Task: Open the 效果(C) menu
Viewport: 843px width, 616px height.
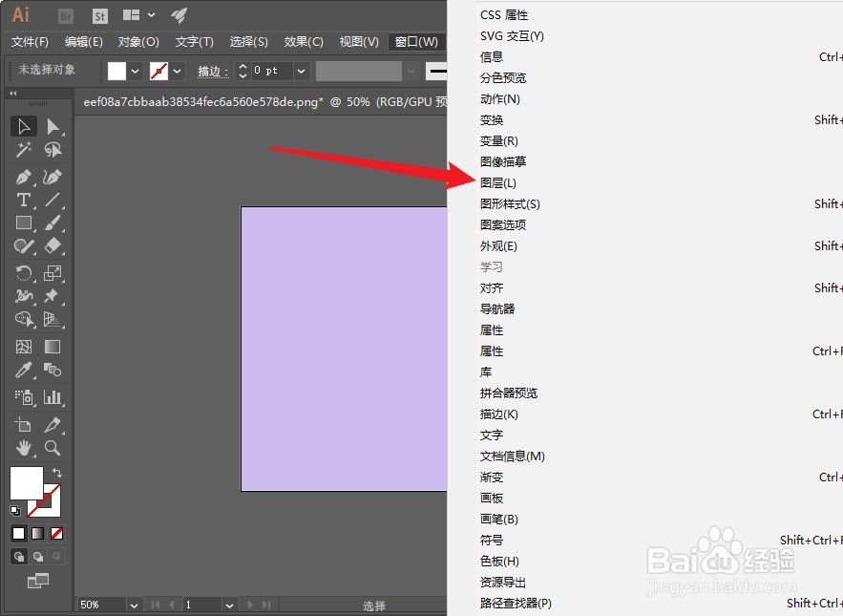Action: (304, 41)
